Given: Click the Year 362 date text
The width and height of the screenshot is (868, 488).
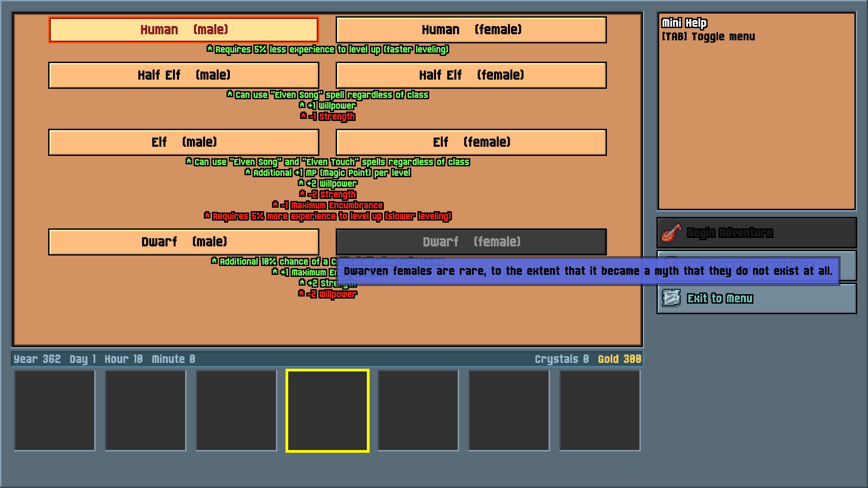Looking at the screenshot, I should point(37,359).
